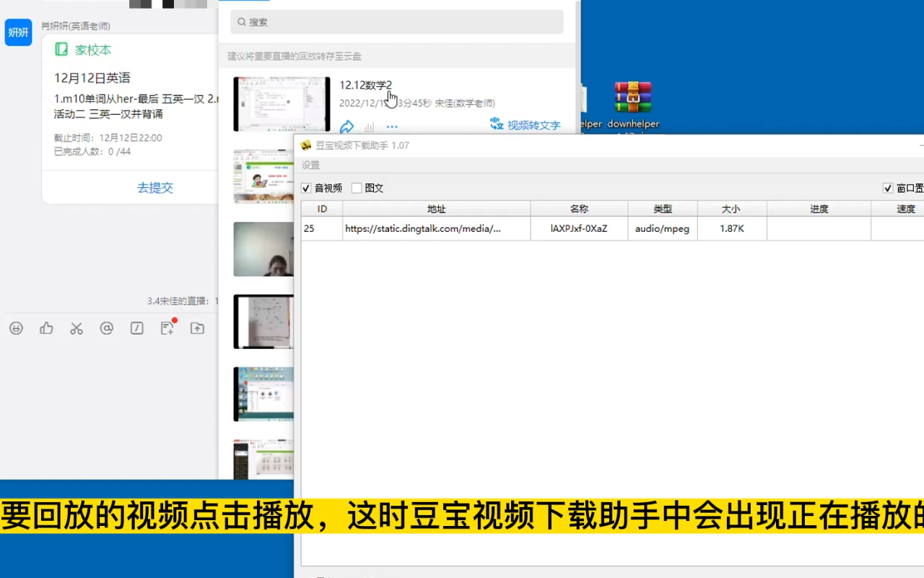The height and width of the screenshot is (578, 924).
Task: Click the share arrow under 12.12数学2
Action: [346, 126]
